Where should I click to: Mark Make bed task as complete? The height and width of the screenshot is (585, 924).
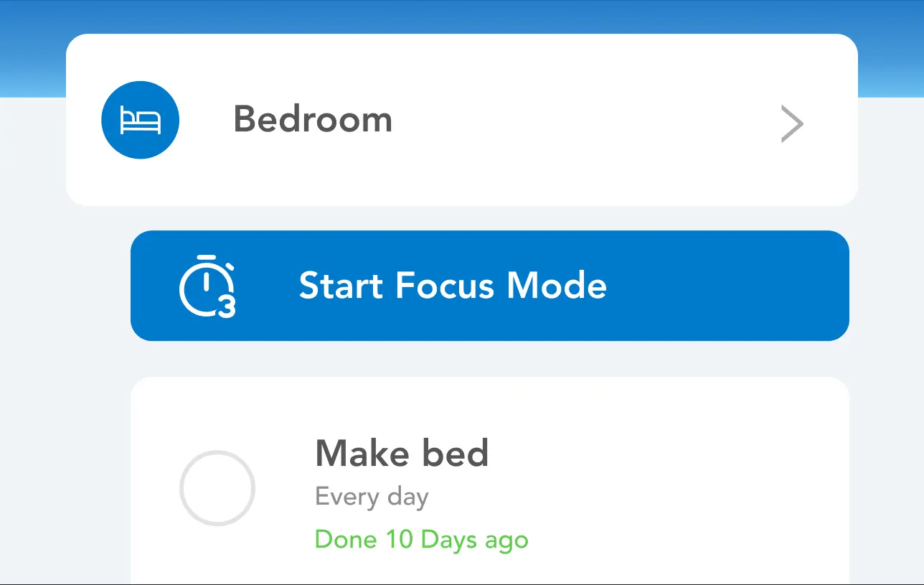coord(217,489)
